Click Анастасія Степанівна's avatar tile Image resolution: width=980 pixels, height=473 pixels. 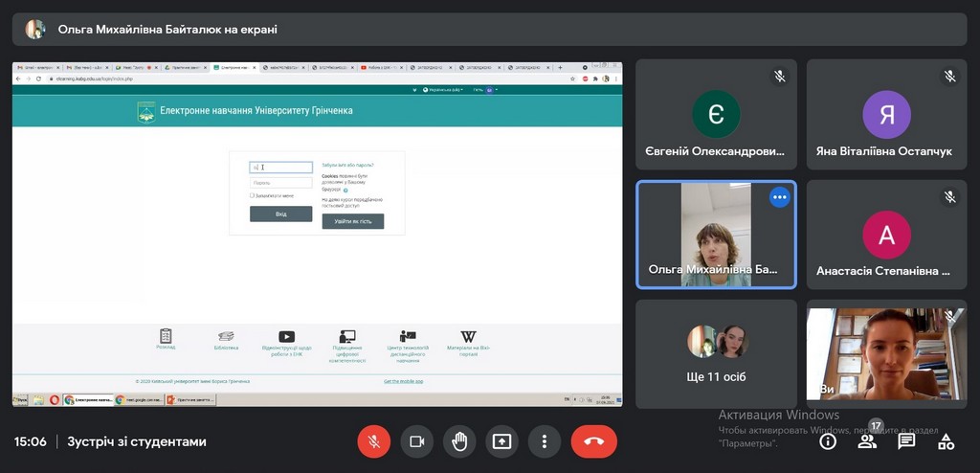[886, 236]
